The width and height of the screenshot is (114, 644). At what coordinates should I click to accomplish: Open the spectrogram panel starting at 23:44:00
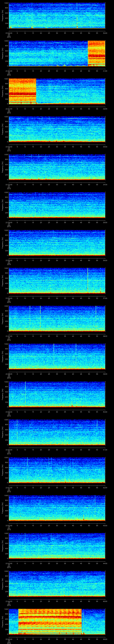(x=57, y=584)
